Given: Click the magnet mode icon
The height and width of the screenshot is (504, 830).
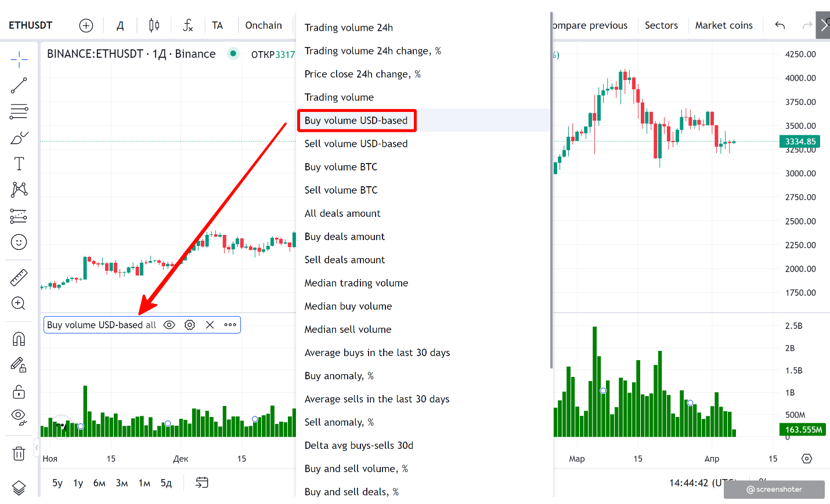Looking at the screenshot, I should click(x=19, y=339).
